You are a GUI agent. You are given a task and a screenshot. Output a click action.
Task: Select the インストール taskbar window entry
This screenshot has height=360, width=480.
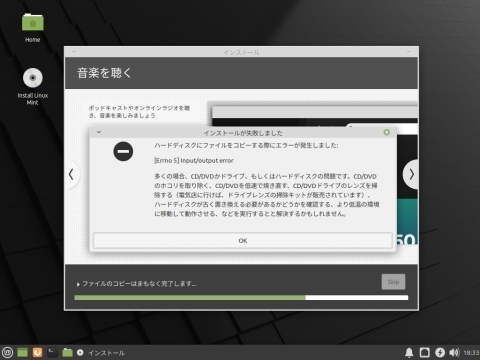pyautogui.click(x=101, y=353)
